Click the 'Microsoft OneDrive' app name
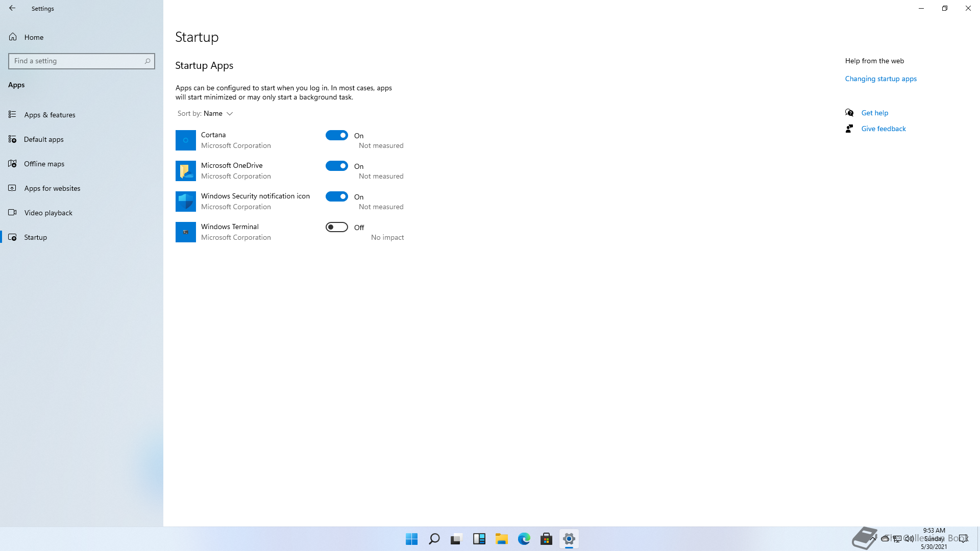The width and height of the screenshot is (980, 551). coord(232,165)
